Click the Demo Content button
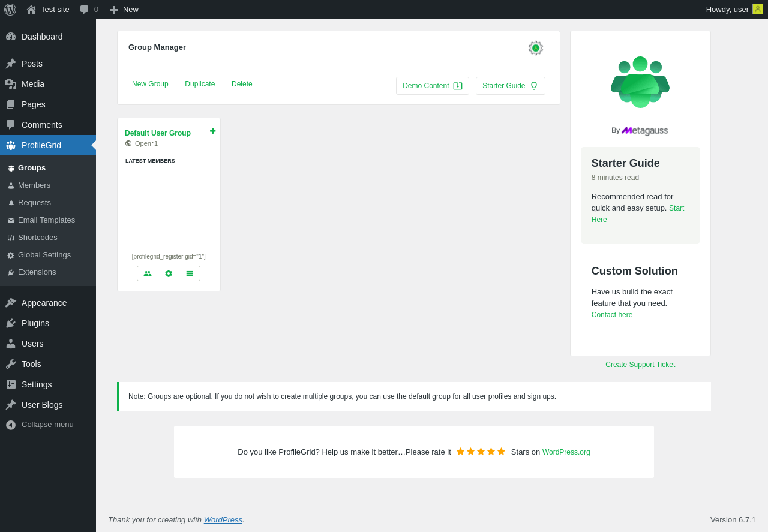 pyautogui.click(x=433, y=86)
